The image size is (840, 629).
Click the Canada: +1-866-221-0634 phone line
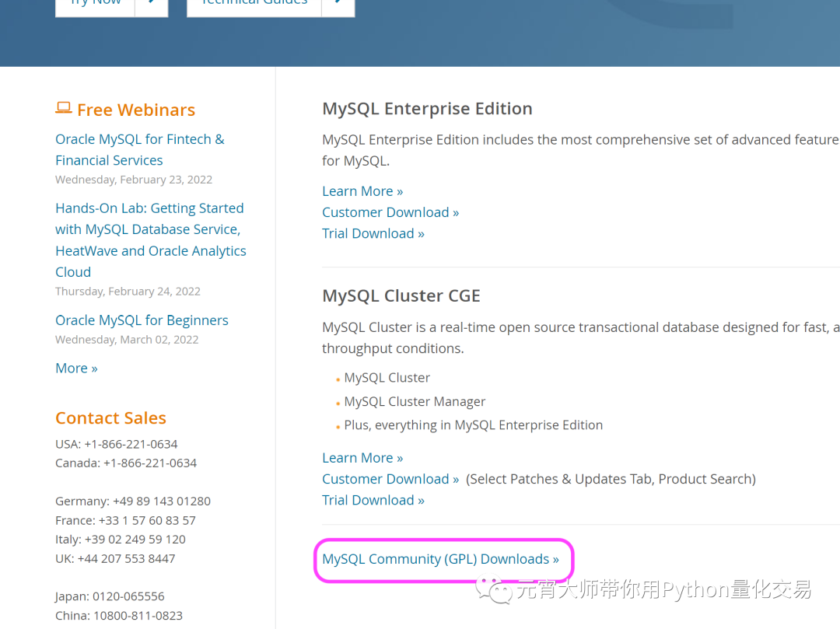[x=126, y=463]
